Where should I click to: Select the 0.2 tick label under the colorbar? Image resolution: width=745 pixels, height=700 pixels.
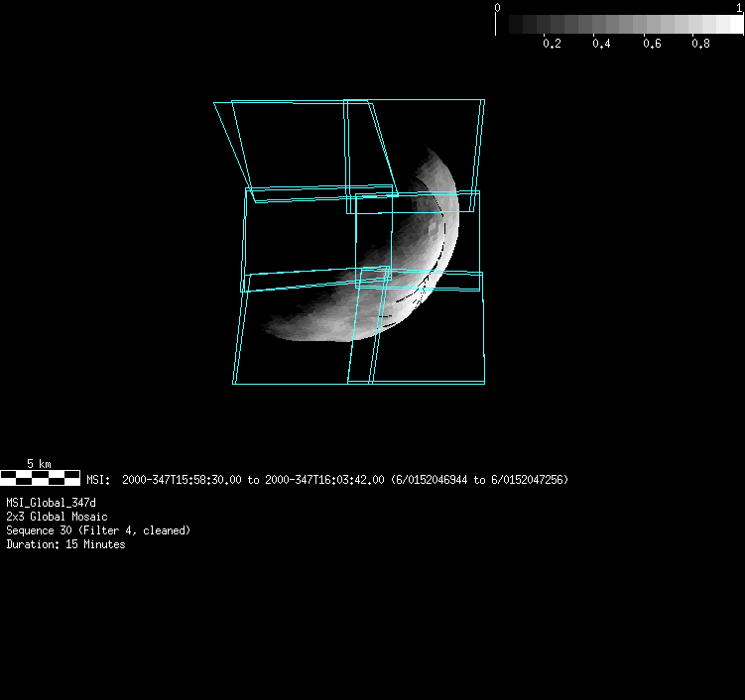[552, 45]
